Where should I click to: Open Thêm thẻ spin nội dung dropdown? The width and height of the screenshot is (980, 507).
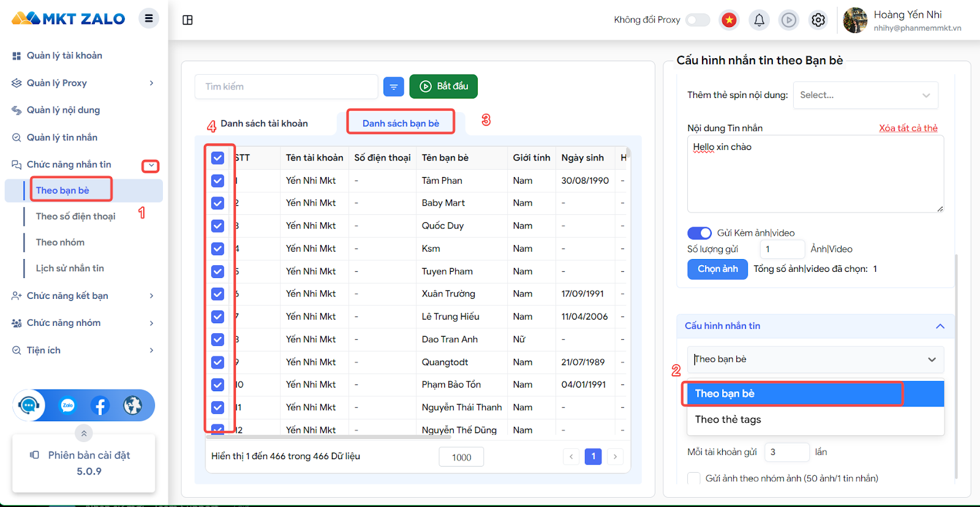point(865,96)
